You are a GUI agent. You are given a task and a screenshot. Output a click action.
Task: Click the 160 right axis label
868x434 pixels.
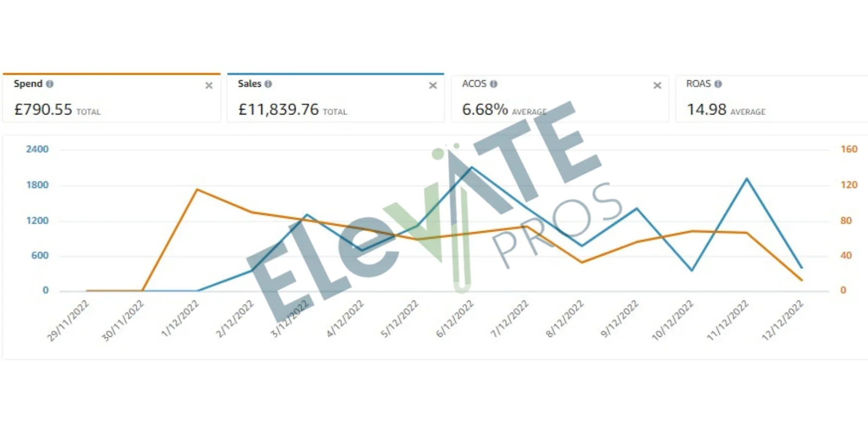pyautogui.click(x=848, y=149)
